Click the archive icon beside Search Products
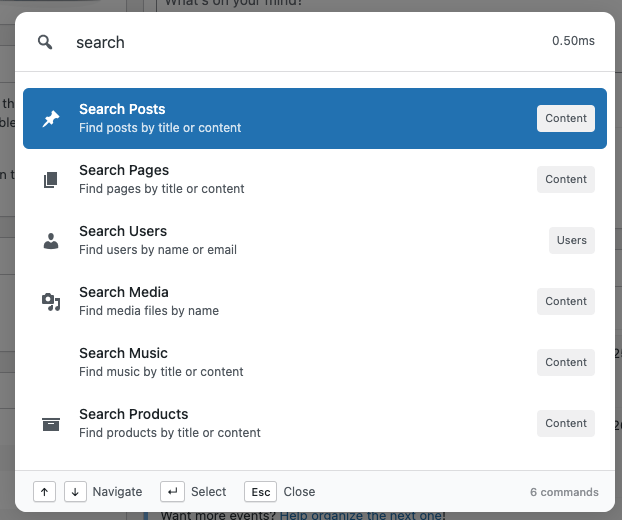 [x=51, y=424]
